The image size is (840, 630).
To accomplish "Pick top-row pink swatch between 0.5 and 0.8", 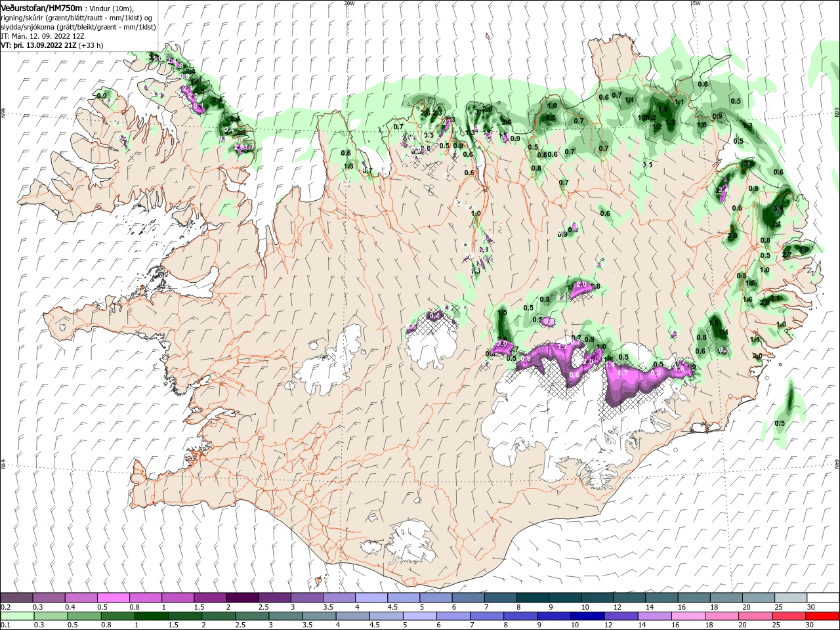I will 113,598.
